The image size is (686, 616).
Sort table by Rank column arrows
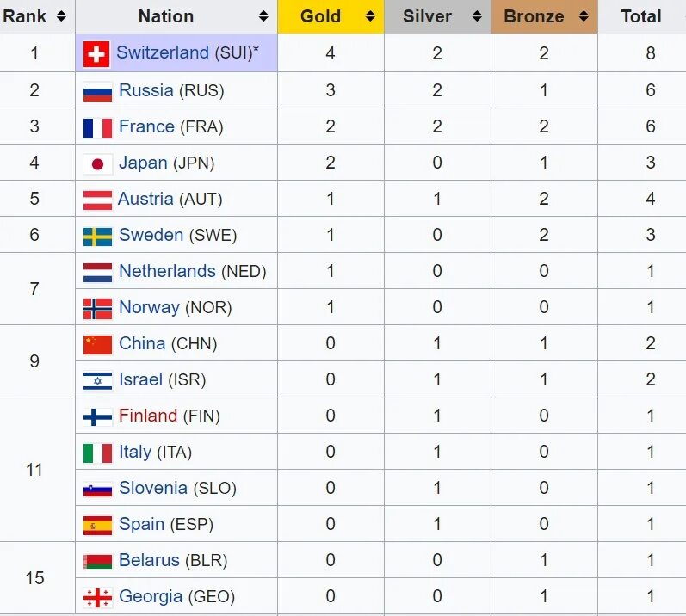61,16
